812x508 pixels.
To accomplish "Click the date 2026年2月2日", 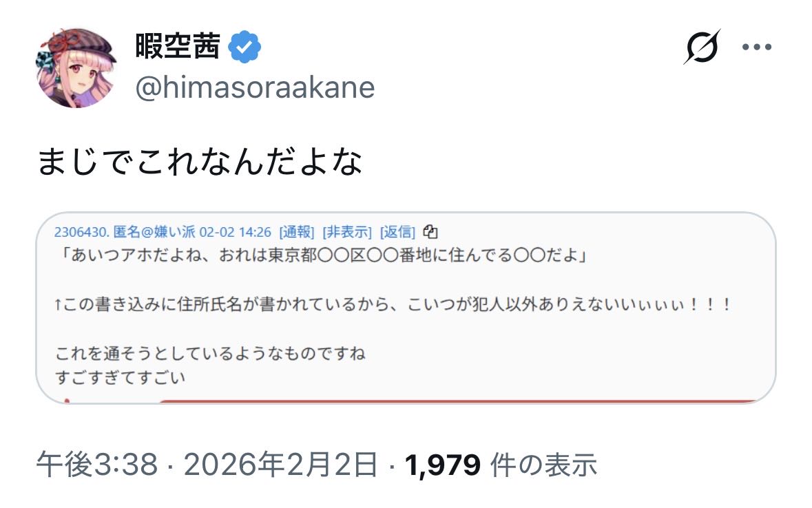I will 282,466.
